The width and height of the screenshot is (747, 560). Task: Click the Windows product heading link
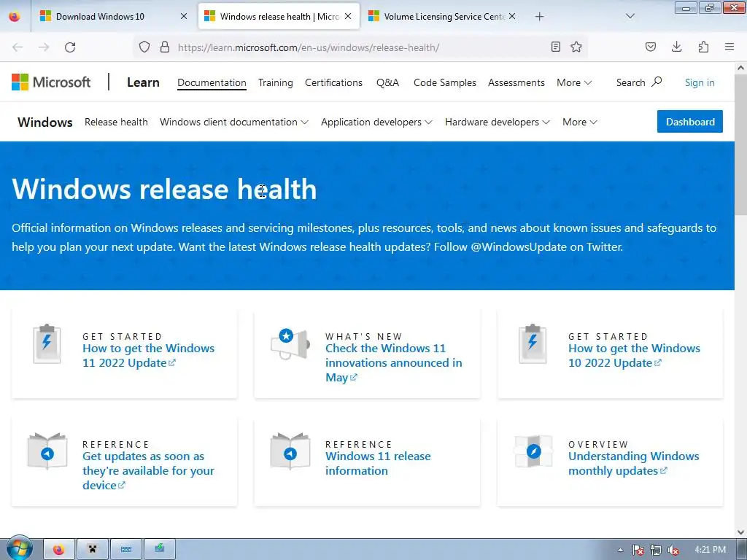44,122
